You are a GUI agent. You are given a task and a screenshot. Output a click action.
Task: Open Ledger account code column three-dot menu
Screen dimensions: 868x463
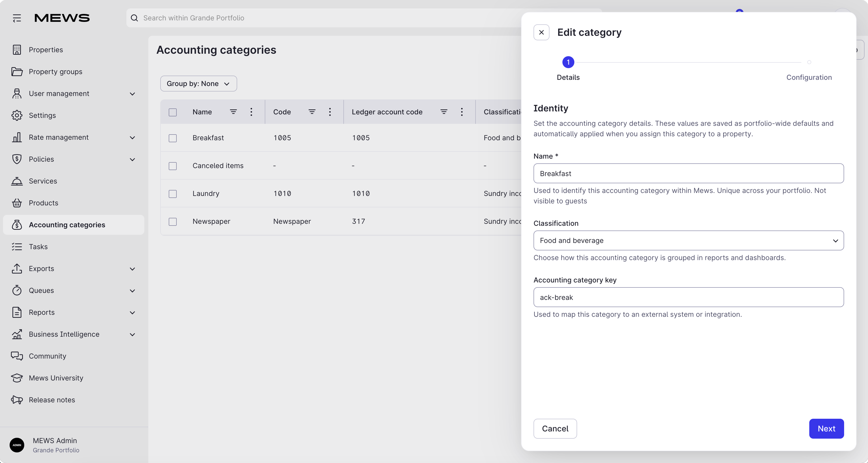462,112
